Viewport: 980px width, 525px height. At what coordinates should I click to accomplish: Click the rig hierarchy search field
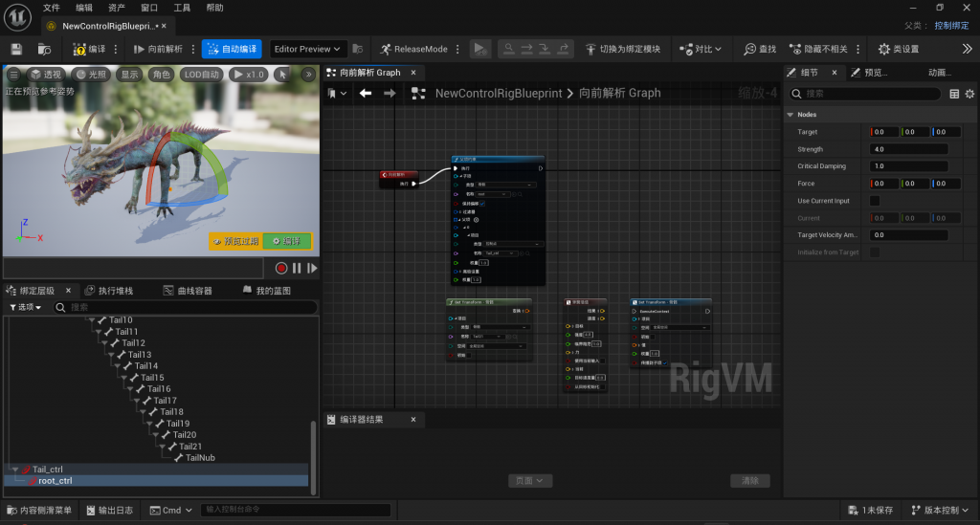pyautogui.click(x=186, y=307)
